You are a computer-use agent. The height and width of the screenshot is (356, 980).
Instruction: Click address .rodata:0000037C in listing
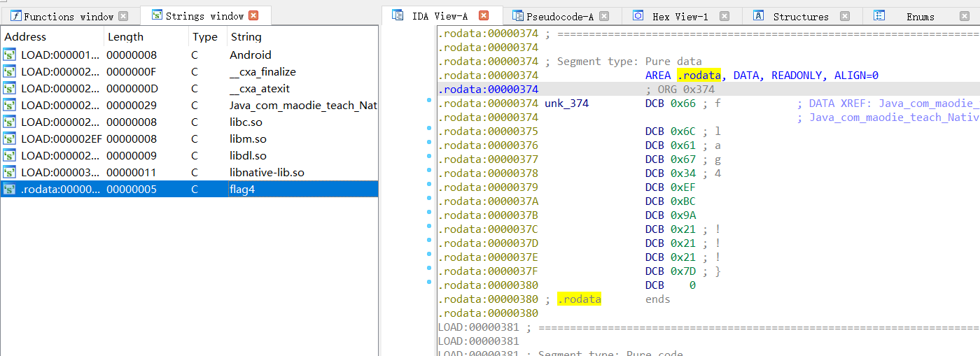point(488,229)
